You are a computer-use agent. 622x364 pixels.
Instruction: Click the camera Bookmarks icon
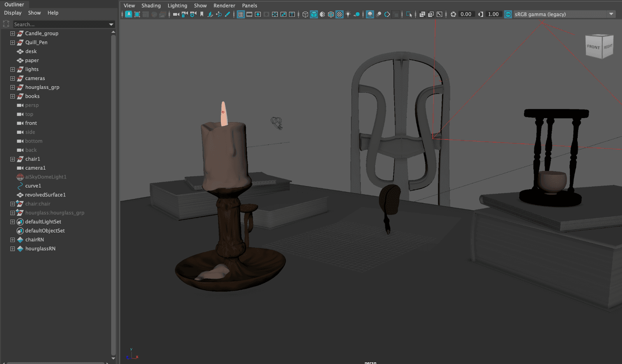point(202,14)
